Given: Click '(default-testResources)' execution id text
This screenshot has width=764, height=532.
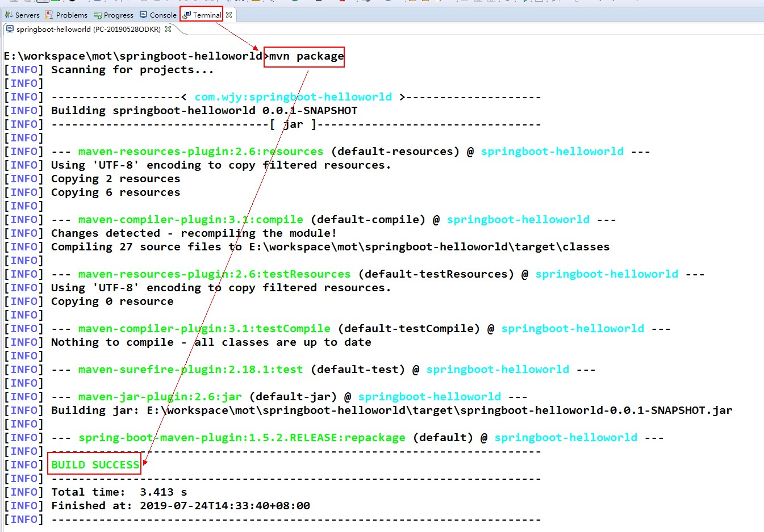Looking at the screenshot, I should (436, 274).
